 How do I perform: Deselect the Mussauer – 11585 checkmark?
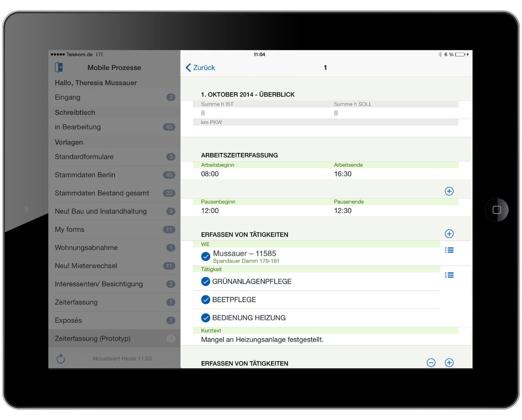coord(205,256)
